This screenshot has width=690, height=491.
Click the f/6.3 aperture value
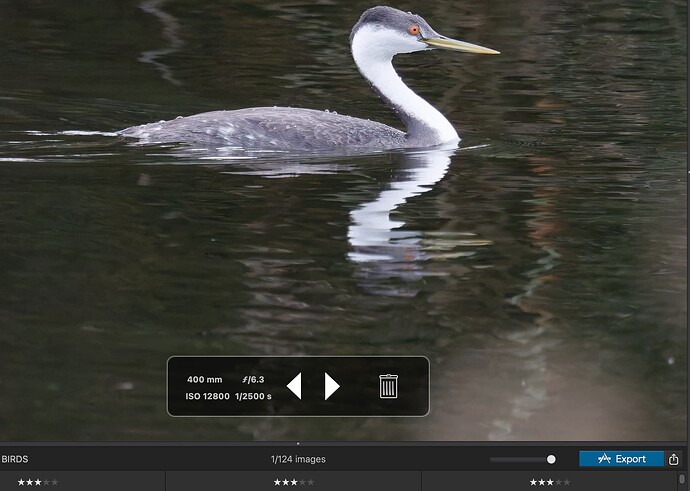[253, 379]
